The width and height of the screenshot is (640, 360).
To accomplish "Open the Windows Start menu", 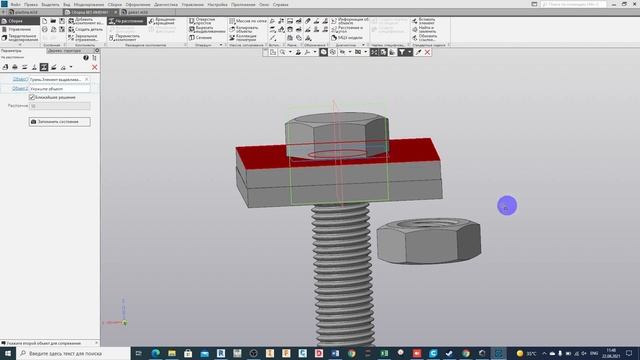I will [x=7, y=353].
